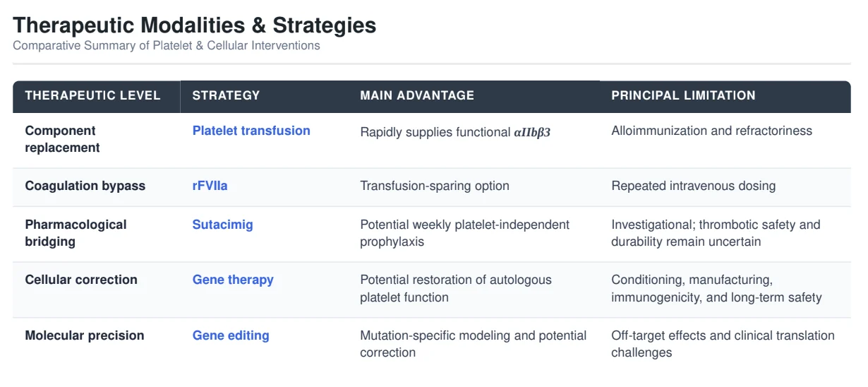Click the Therapeutic Modalities & Strategies heading
This screenshot has height=387, width=868.
(x=195, y=25)
